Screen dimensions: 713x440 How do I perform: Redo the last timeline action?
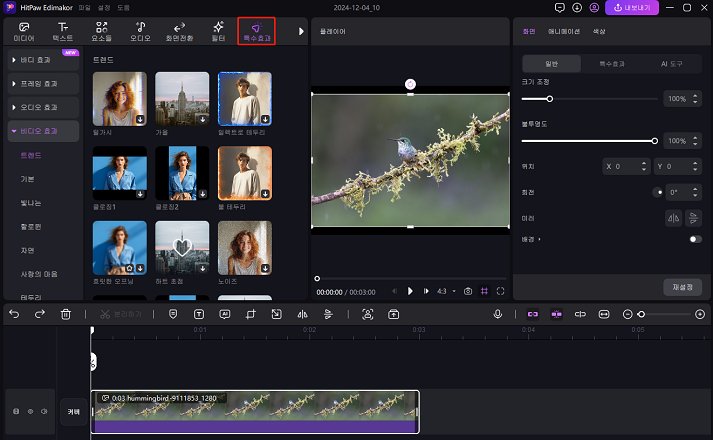[x=40, y=314]
